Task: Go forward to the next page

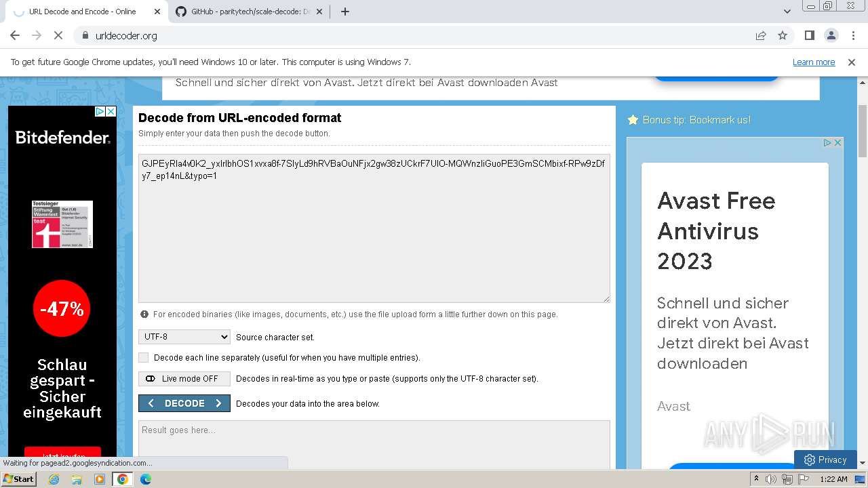Action: coord(37,35)
